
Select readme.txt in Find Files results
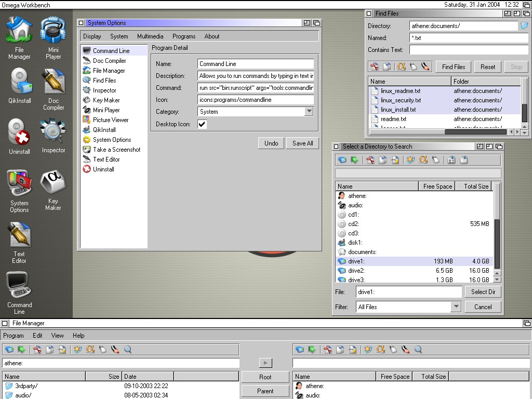(445, 119)
